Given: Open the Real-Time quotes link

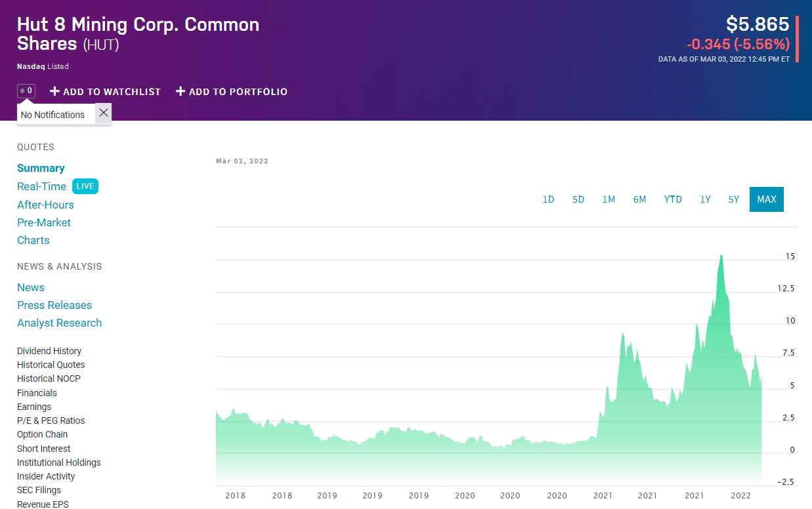Looking at the screenshot, I should [x=41, y=186].
